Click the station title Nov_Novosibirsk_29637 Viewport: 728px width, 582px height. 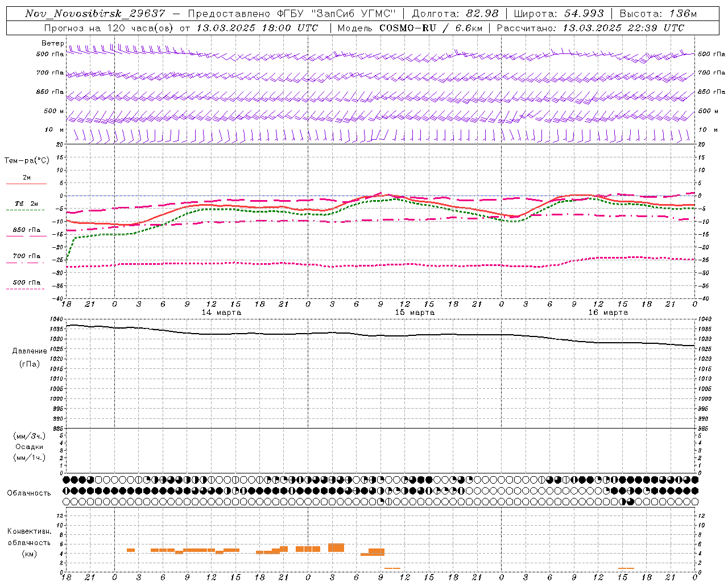click(95, 14)
